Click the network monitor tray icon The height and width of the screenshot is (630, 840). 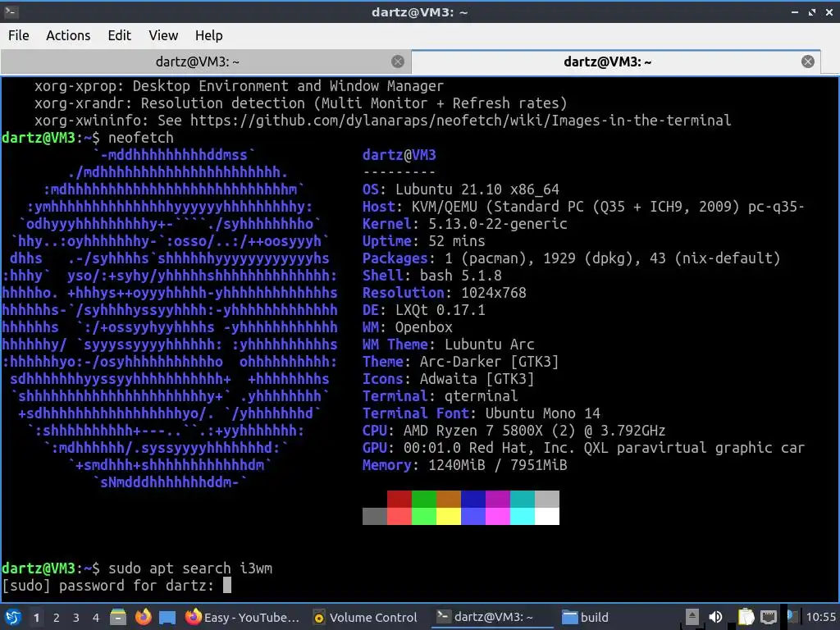769,617
